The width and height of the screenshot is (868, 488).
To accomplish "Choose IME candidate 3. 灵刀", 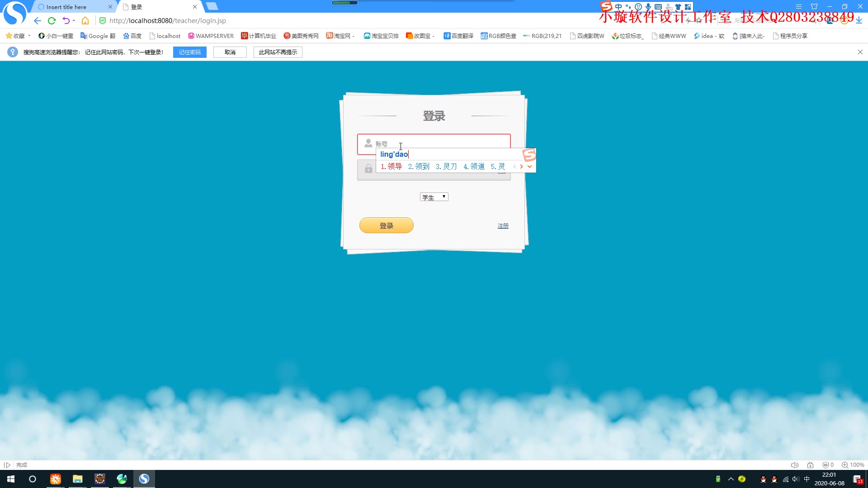I will (x=446, y=167).
